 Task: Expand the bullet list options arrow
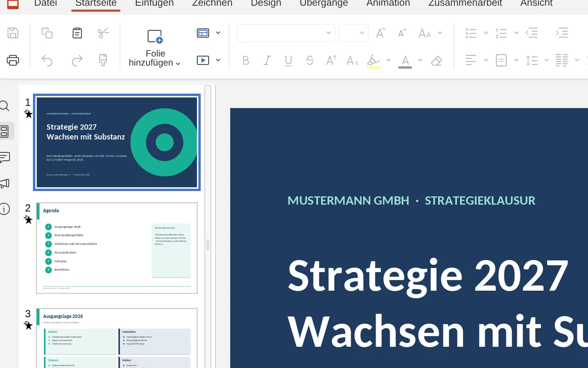tap(486, 33)
